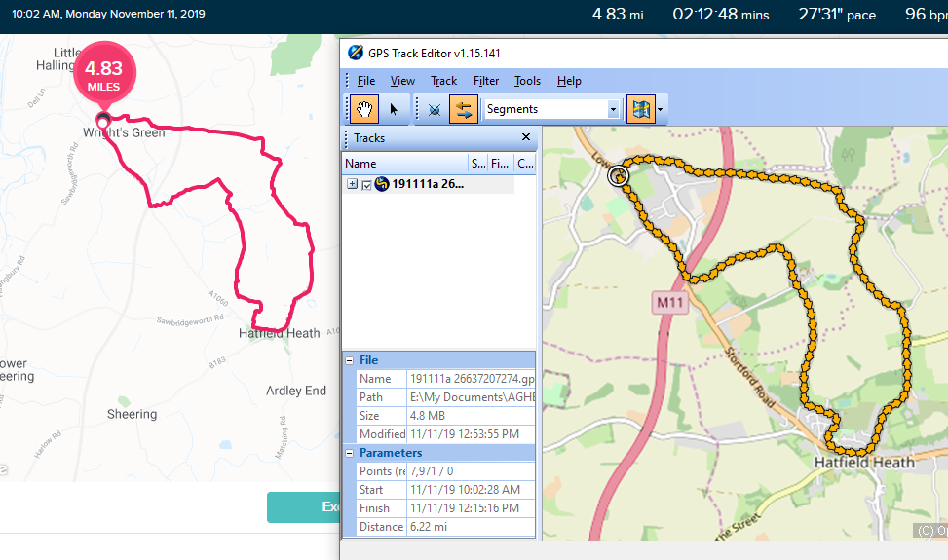Open the View menu
Viewport: 948px width, 560px height.
(402, 81)
